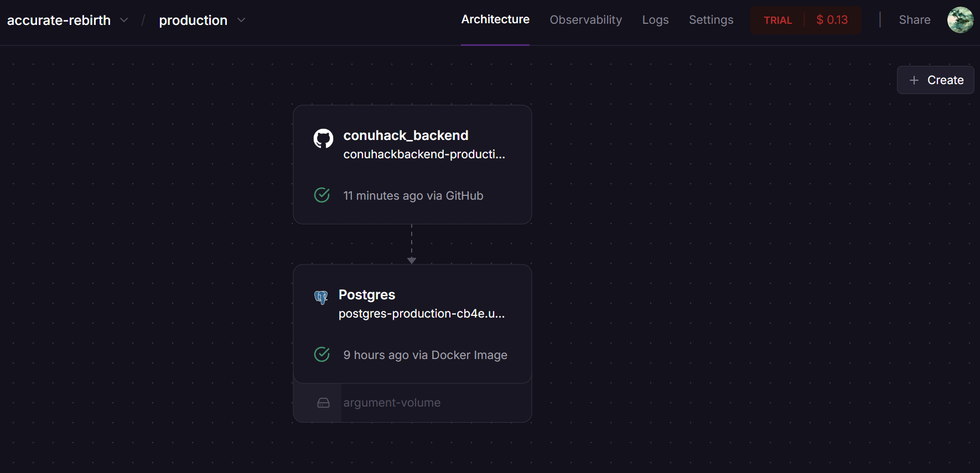Expand the production environment dropdown chevron
The width and height of the screenshot is (980, 473).
pyautogui.click(x=241, y=20)
